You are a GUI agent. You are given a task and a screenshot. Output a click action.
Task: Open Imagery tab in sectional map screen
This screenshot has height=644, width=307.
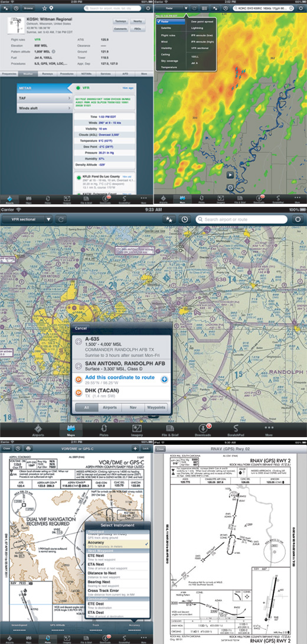[x=136, y=429]
